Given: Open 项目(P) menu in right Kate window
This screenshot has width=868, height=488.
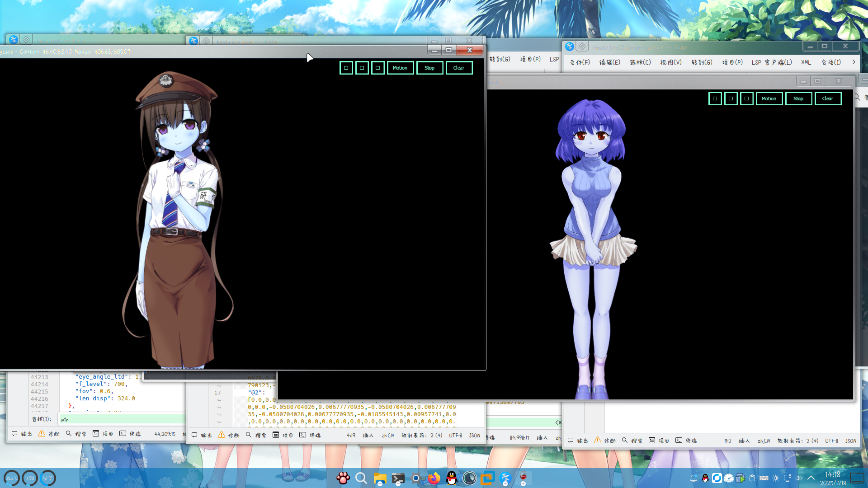Looking at the screenshot, I should (732, 62).
